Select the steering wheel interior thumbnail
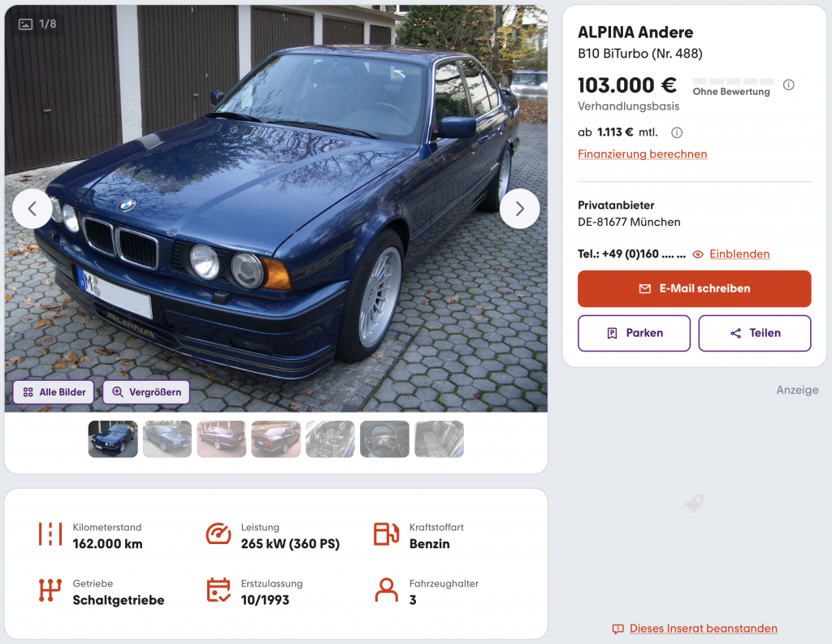The image size is (832, 644). pyautogui.click(x=384, y=439)
